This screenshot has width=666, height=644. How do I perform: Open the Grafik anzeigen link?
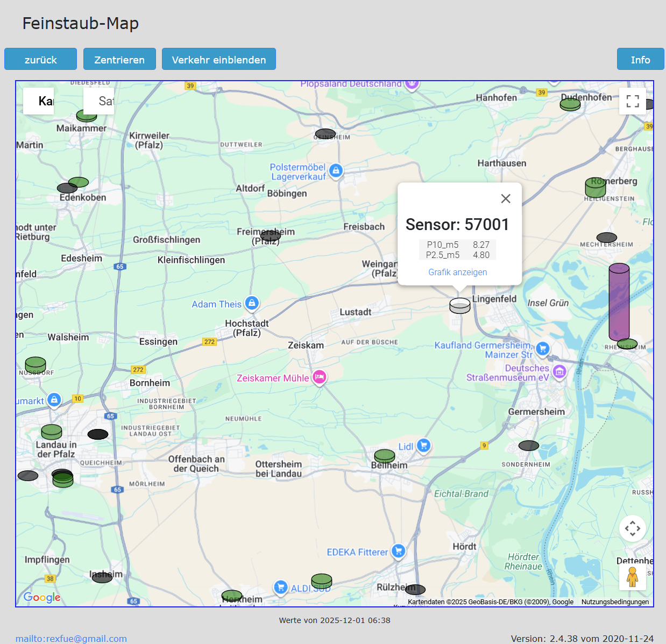[x=457, y=272]
